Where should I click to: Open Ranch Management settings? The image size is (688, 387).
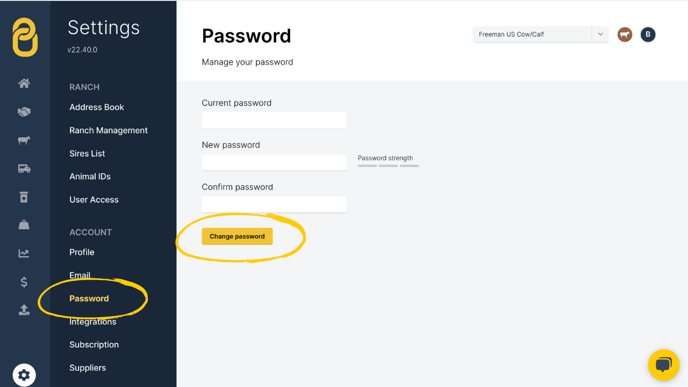pyautogui.click(x=108, y=130)
